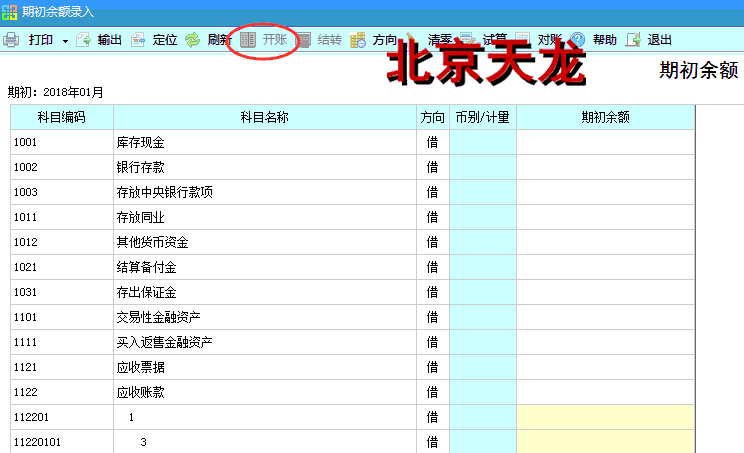Viewport: 744px width, 453px height.
Task: Select the 存出保证金 account name
Action: point(147,292)
